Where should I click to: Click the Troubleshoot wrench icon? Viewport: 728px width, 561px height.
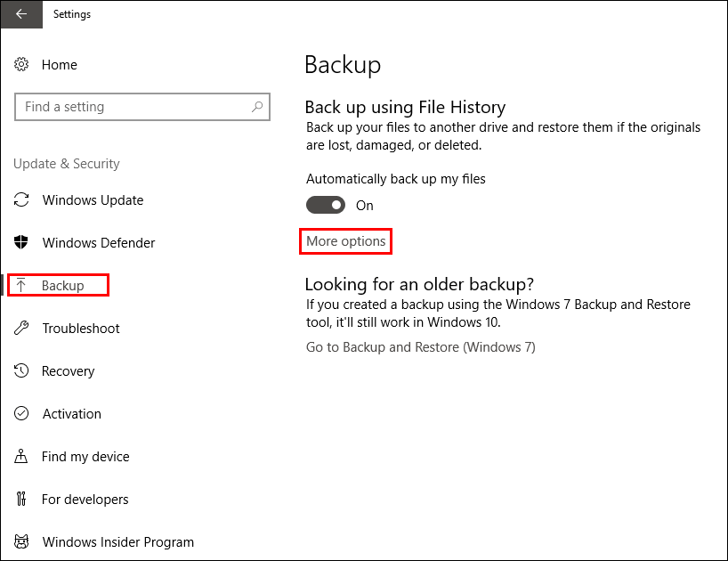click(x=21, y=328)
